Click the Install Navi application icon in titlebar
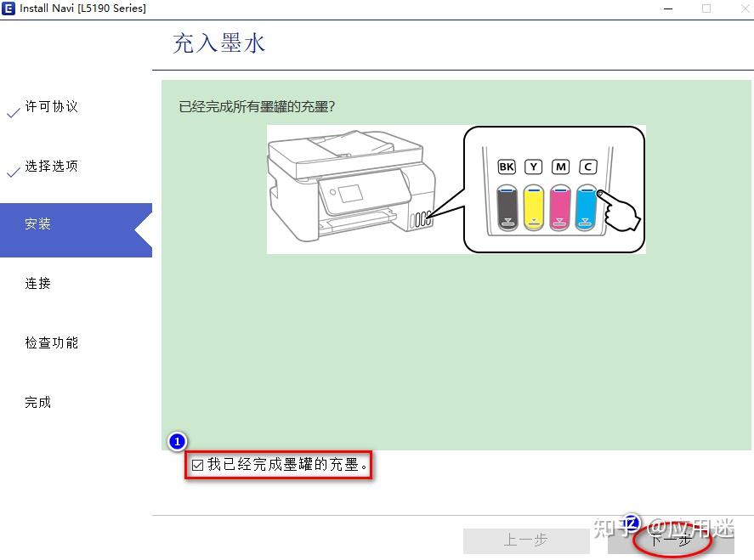 pyautogui.click(x=10, y=8)
